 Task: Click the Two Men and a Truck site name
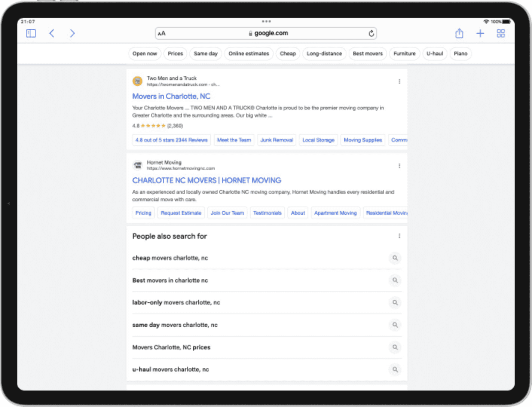coord(172,78)
